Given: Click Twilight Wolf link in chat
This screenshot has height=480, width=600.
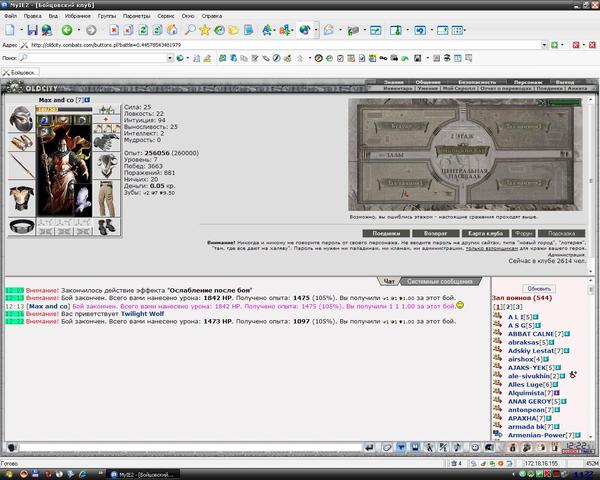Looking at the screenshot, I should [142, 313].
